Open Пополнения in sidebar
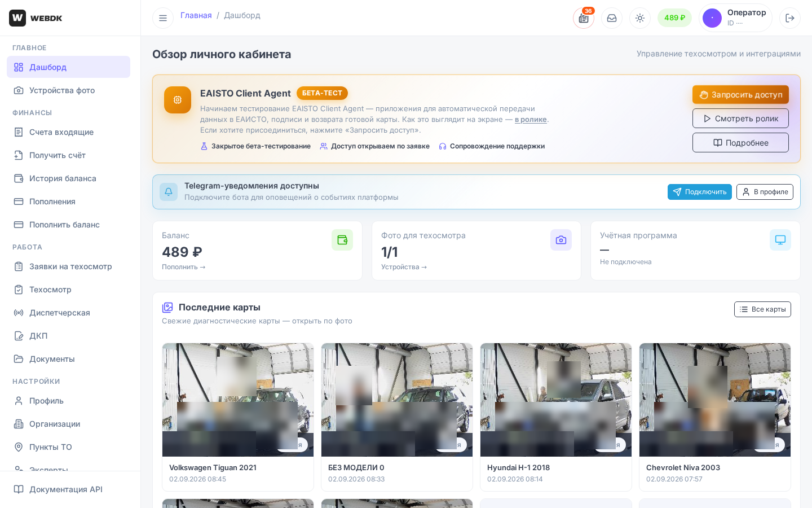This screenshot has width=812, height=508. [x=68, y=202]
